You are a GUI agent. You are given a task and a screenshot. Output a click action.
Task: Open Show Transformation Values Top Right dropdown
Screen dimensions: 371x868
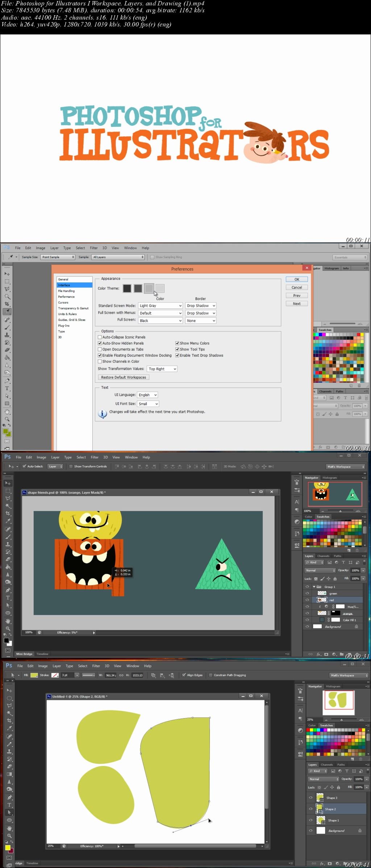[x=162, y=369]
